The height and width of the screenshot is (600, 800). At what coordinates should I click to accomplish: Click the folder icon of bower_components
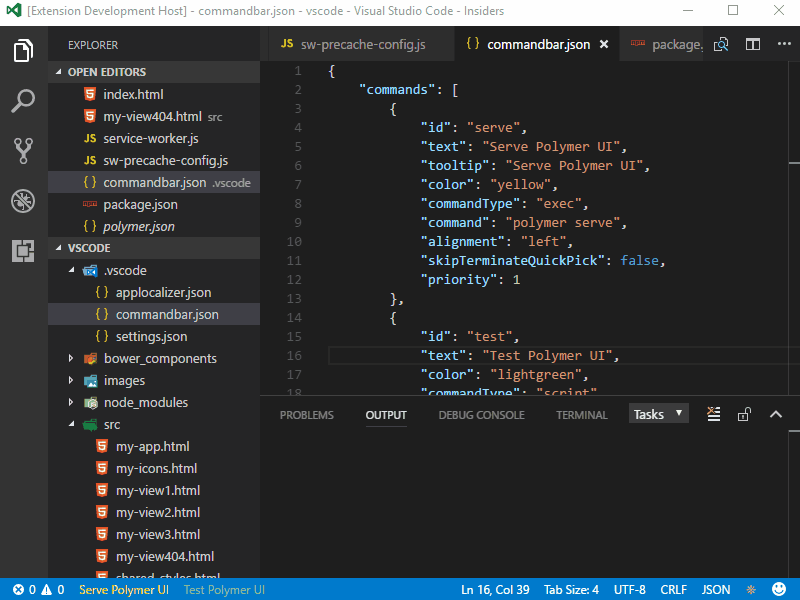click(x=90, y=359)
